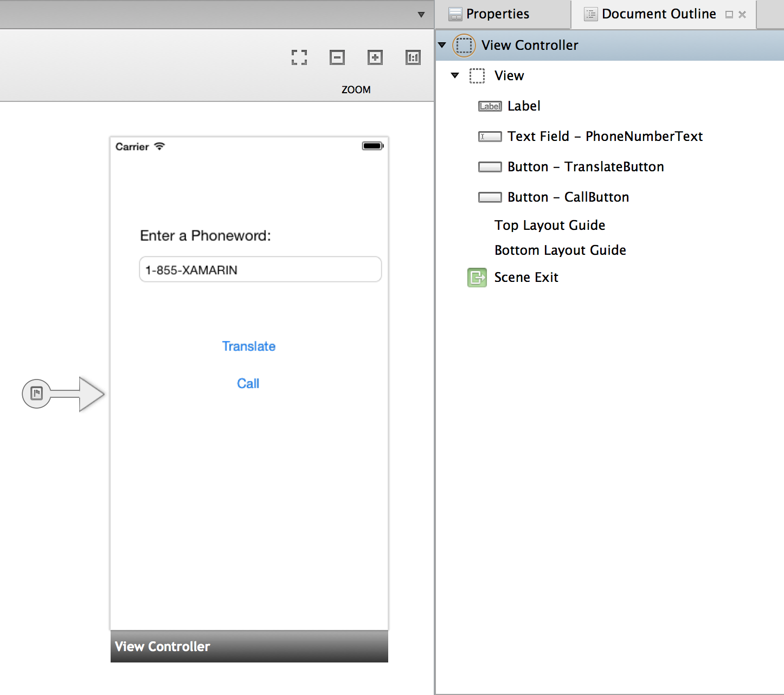This screenshot has height=695, width=784.
Task: Select the Document Outline tab
Action: 658,14
